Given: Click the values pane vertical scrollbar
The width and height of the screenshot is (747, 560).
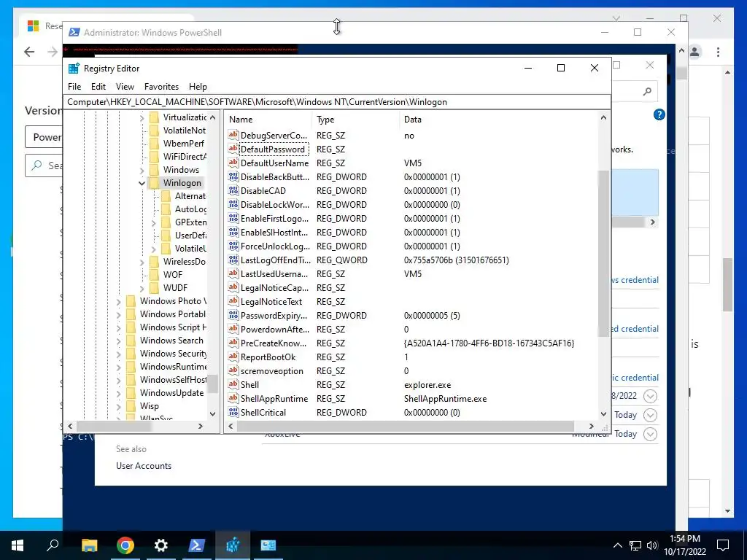Looking at the screenshot, I should point(603,253).
